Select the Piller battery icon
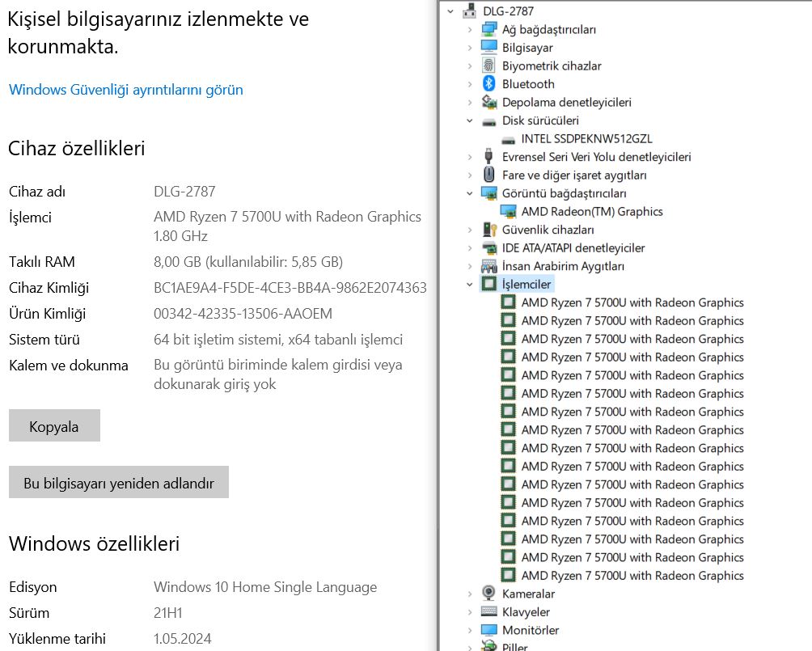Viewport: 812px width, 651px height. click(488, 645)
